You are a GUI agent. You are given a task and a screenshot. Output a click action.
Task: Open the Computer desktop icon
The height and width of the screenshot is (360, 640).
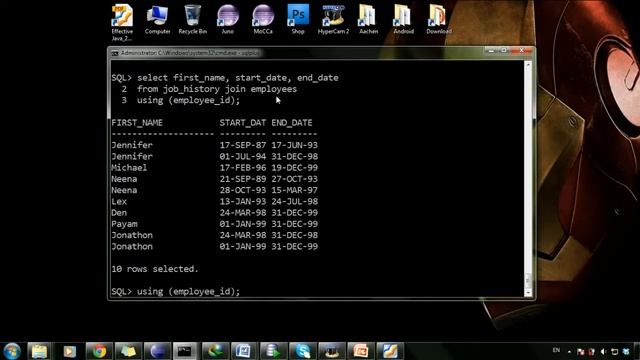tap(157, 19)
